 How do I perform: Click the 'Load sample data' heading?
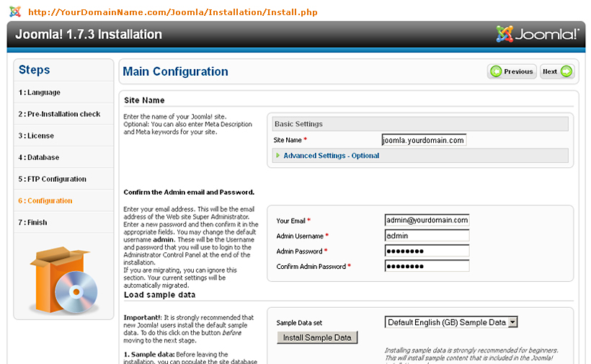click(x=159, y=295)
